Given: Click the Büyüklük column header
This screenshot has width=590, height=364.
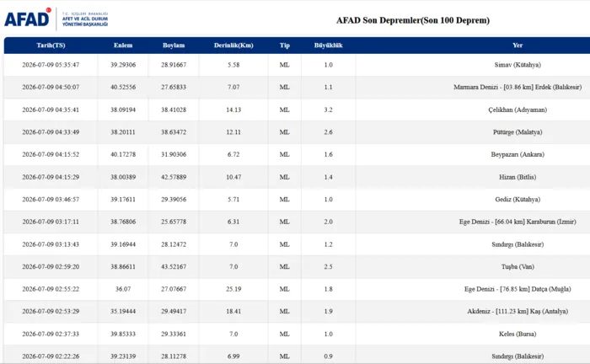Looking at the screenshot, I should point(328,45).
